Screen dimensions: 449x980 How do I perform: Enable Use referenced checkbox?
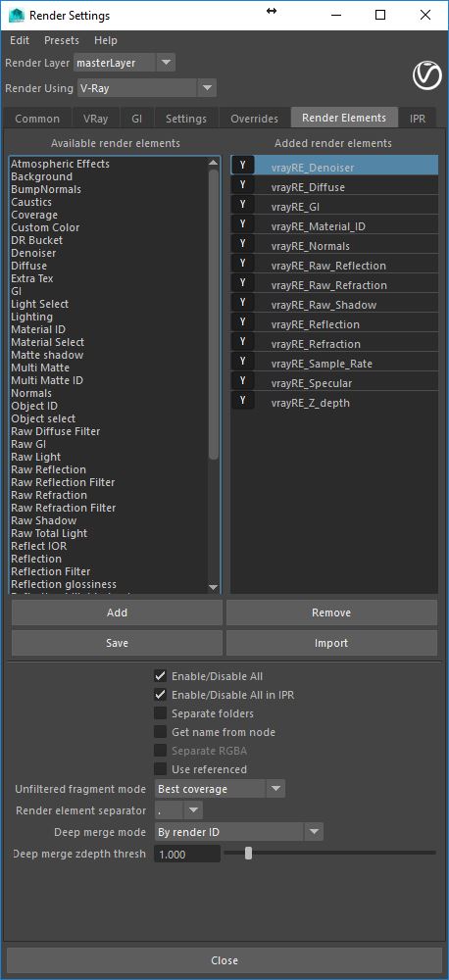pos(160,769)
